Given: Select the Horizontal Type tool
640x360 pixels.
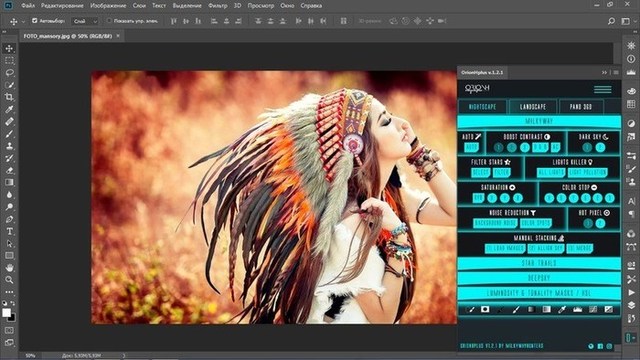Looking at the screenshot, I should coord(9,231).
